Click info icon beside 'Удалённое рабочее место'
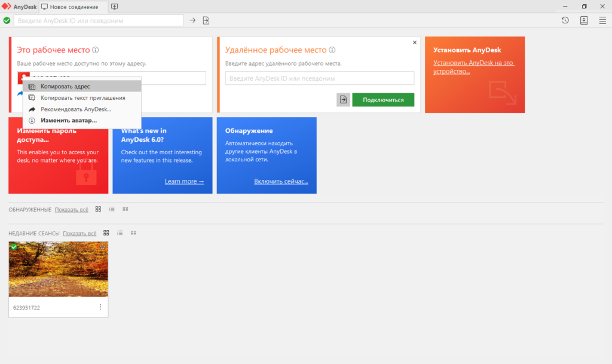 click(332, 50)
